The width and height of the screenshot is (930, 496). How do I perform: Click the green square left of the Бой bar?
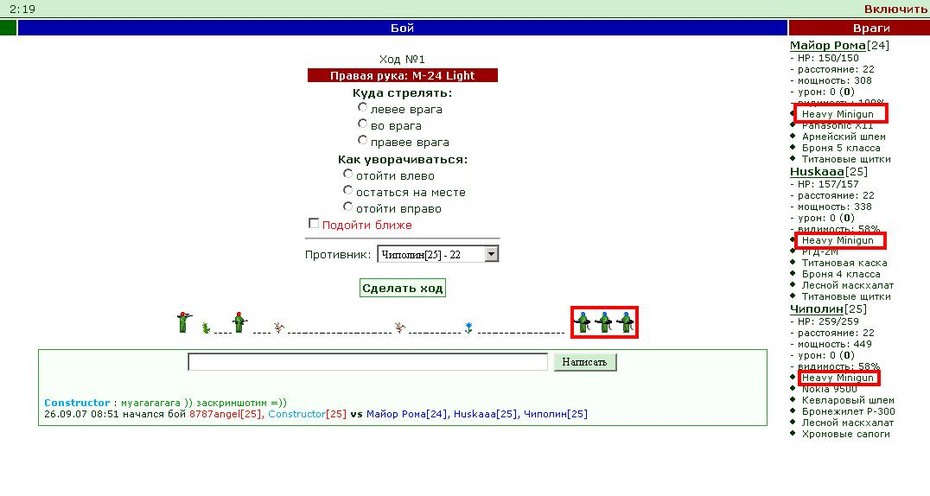click(x=8, y=28)
